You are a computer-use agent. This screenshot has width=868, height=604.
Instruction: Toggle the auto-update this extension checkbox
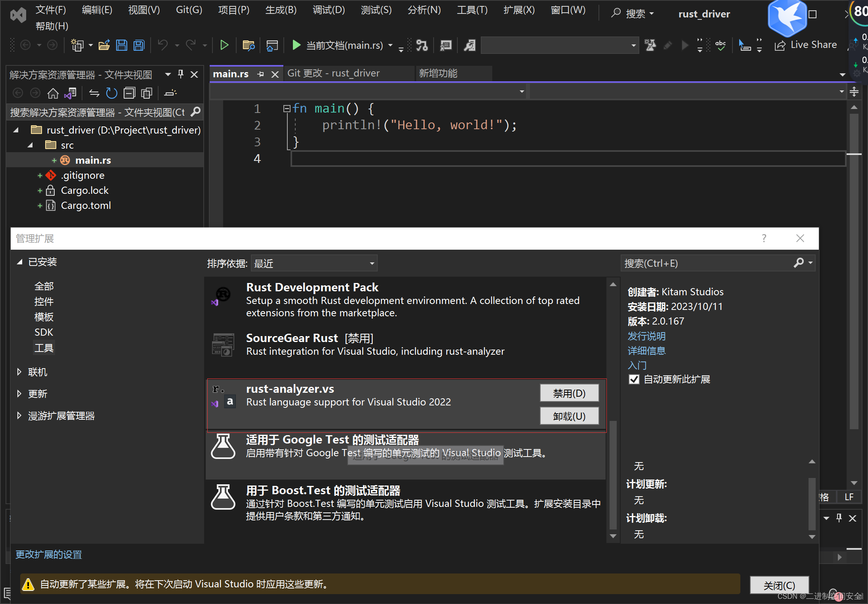click(634, 379)
